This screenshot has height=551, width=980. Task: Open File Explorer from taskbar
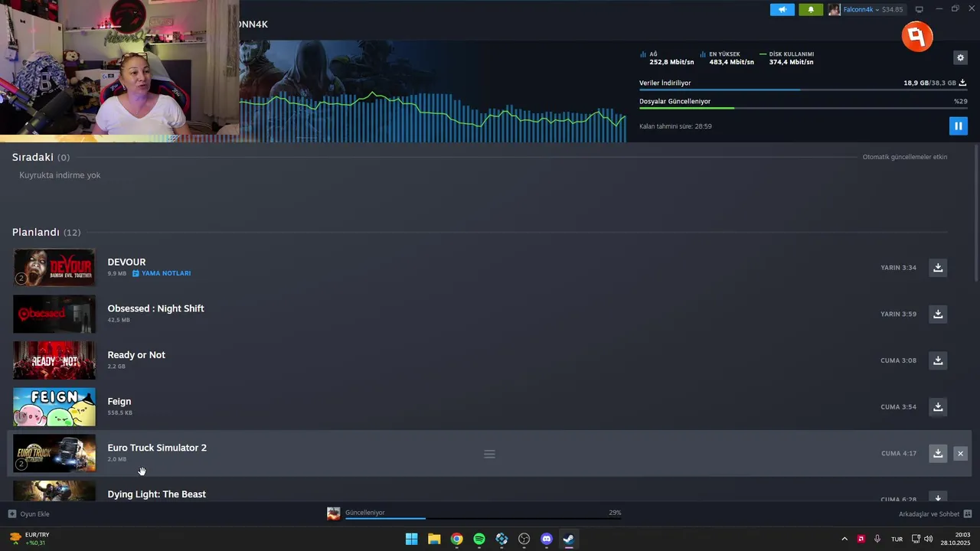tap(434, 539)
